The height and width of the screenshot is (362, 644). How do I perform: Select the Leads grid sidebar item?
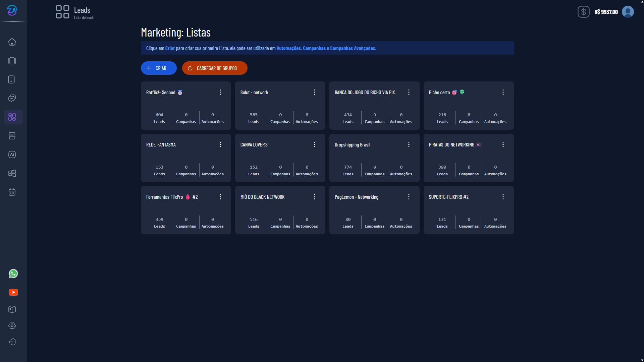click(12, 117)
